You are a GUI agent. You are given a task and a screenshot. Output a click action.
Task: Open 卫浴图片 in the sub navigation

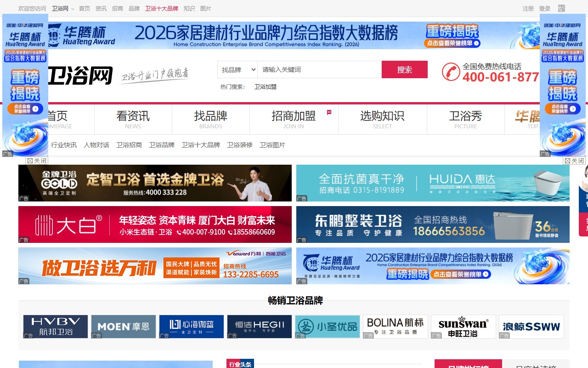tap(272, 145)
